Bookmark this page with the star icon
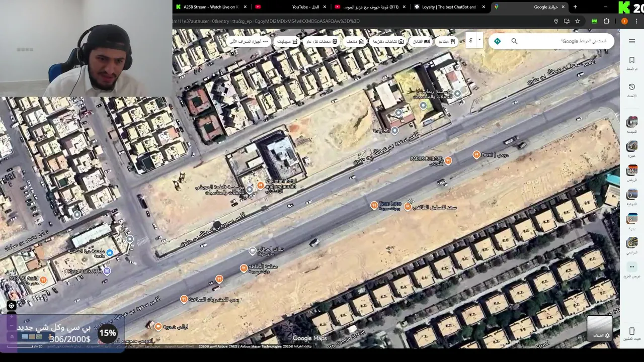Screen dimensions: 644x362 click(x=578, y=21)
